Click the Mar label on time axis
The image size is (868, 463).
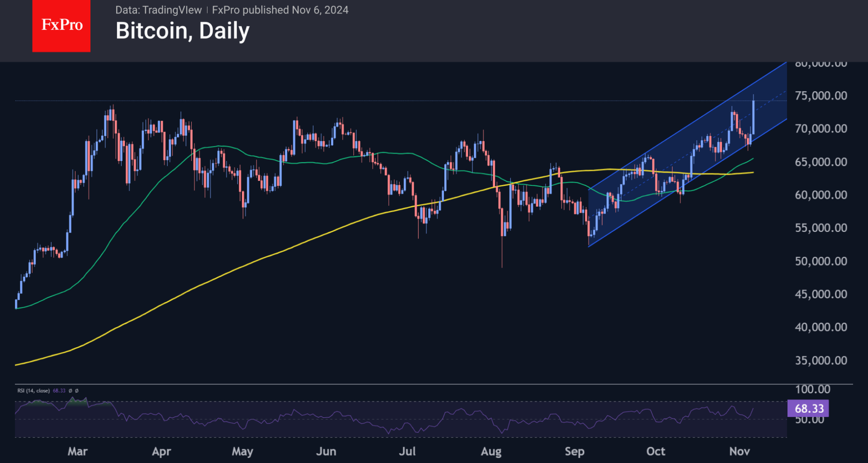pyautogui.click(x=78, y=451)
